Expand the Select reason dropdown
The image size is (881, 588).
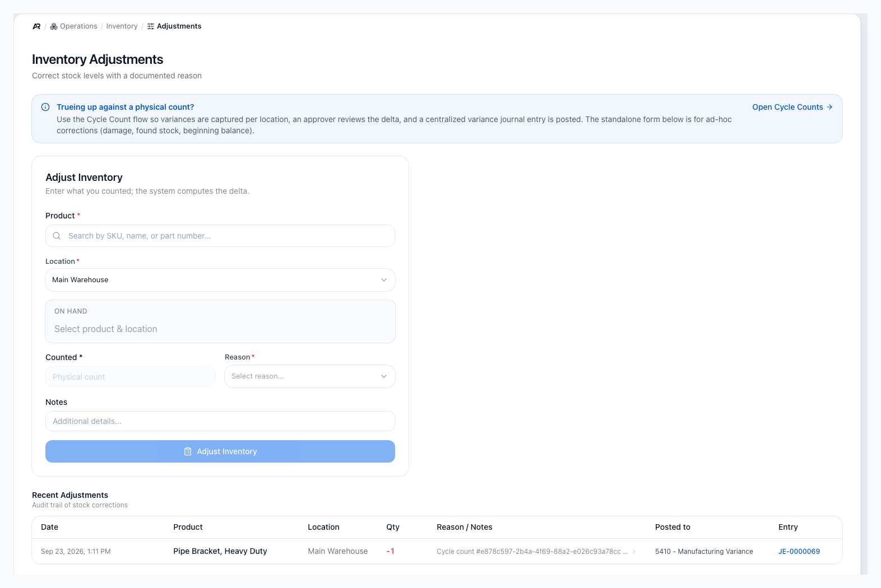pos(310,376)
